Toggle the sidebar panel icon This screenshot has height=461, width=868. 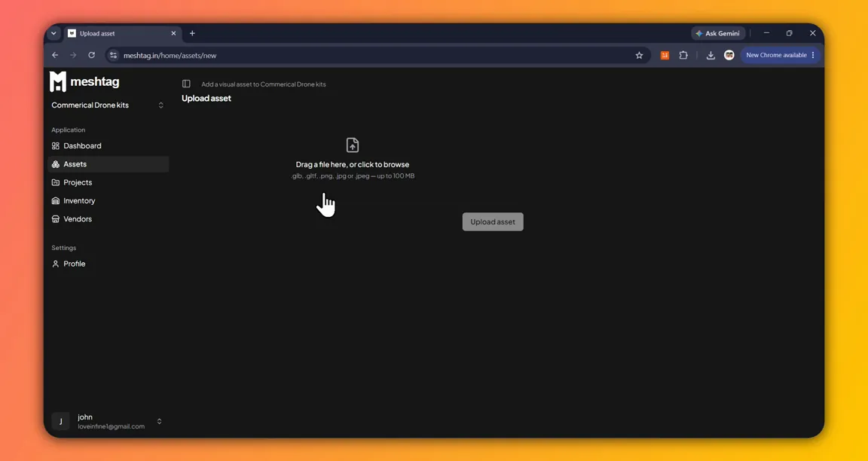(x=186, y=84)
